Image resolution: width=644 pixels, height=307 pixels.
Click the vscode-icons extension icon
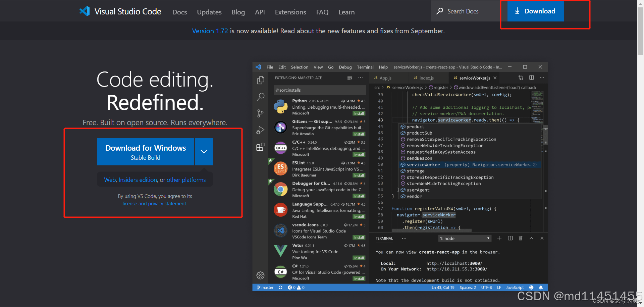[281, 231]
